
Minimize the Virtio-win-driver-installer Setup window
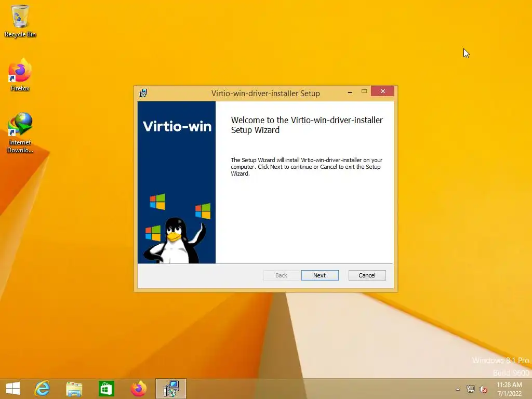350,91
